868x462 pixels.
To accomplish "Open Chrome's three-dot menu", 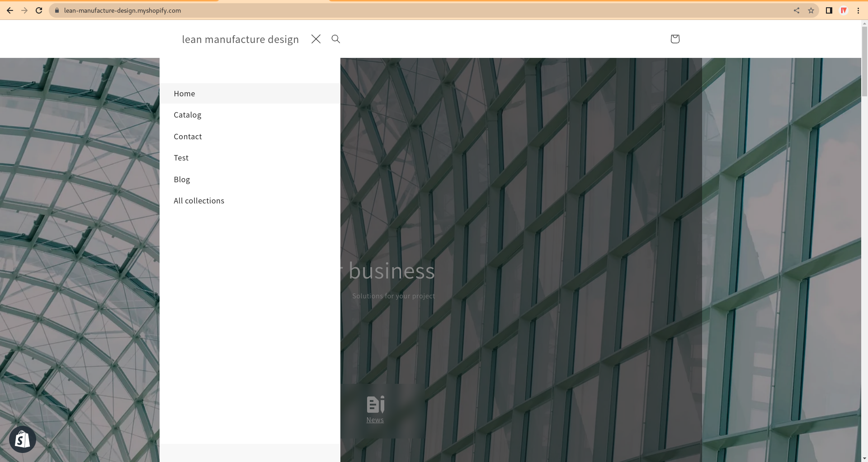I will [858, 10].
